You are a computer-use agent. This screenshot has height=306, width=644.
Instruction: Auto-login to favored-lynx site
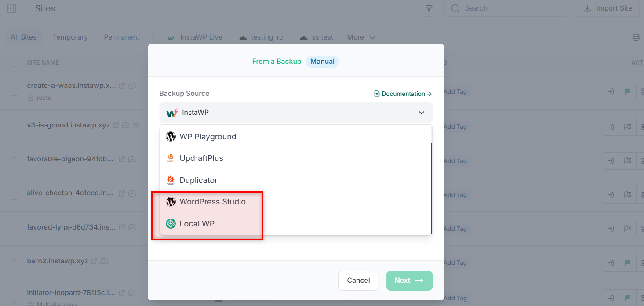tap(611, 229)
